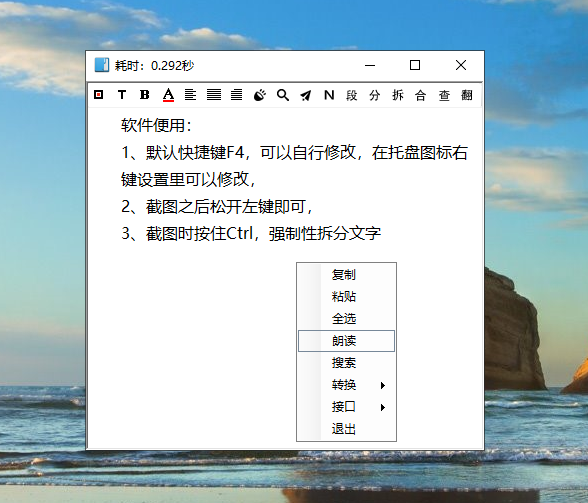This screenshot has height=503, width=588.
Task: Click the 分 split toolbar button
Action: pyautogui.click(x=375, y=95)
